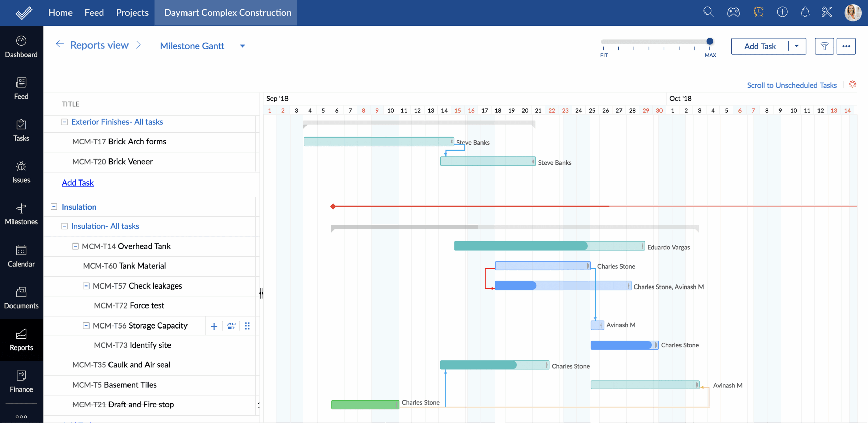Switch to the Projects menu
This screenshot has height=423, width=868.
pyautogui.click(x=132, y=13)
